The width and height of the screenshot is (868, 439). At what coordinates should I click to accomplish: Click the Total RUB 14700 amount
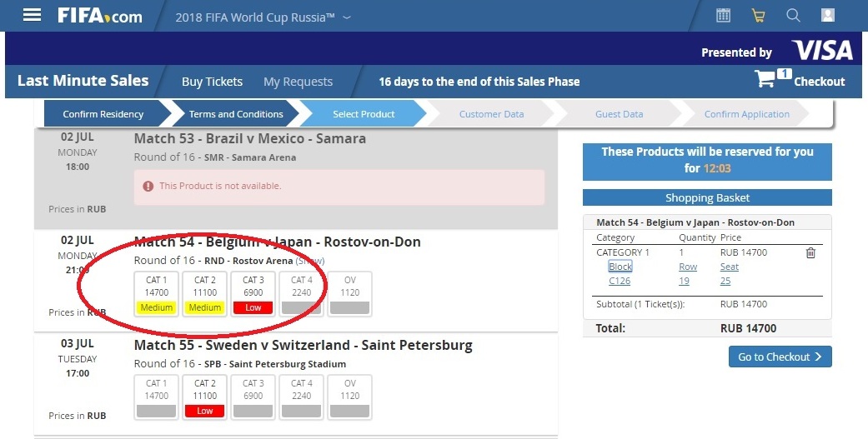point(748,328)
